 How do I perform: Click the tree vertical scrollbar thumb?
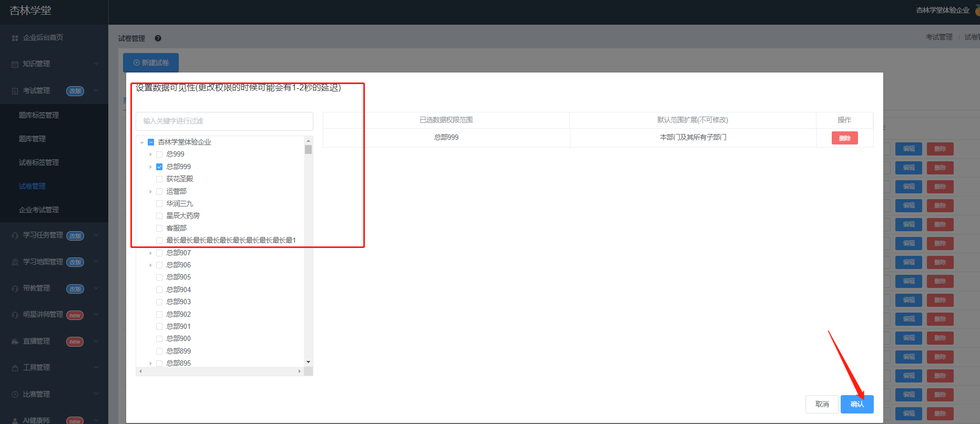pos(309,149)
